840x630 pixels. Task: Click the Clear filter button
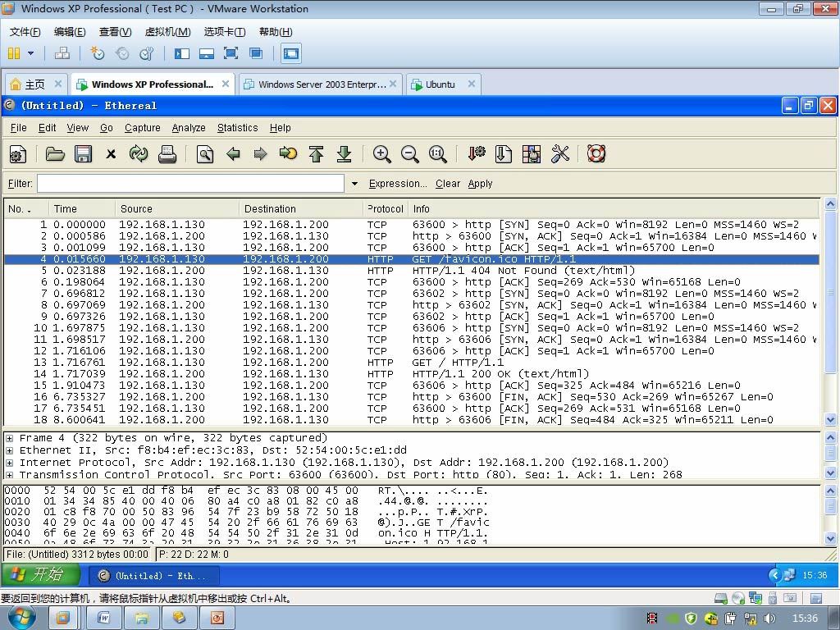(x=447, y=184)
